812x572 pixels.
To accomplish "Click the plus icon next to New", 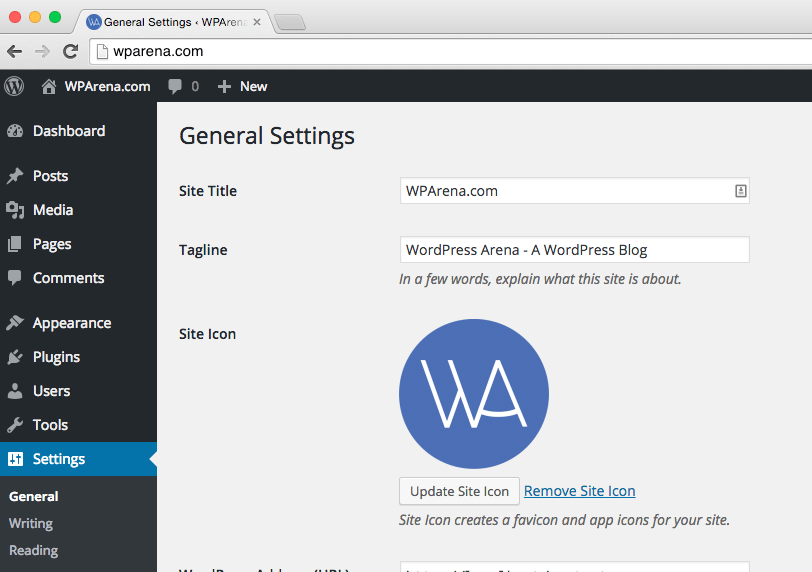I will click(x=224, y=86).
